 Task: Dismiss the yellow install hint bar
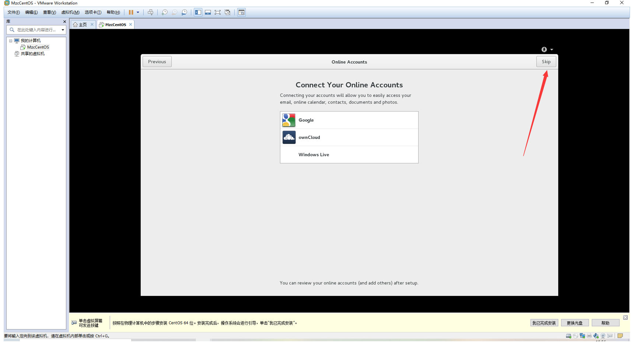click(625, 317)
